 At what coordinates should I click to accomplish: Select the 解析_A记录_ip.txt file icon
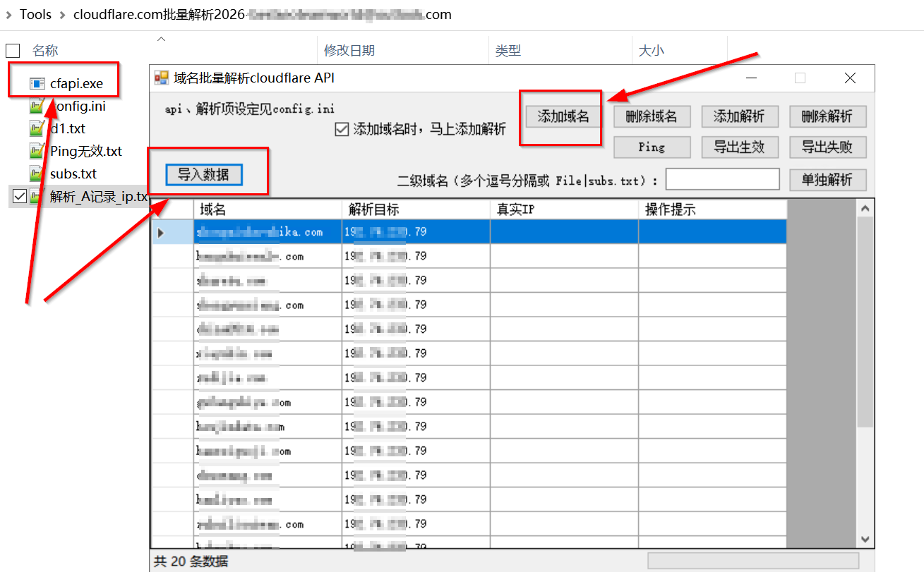[x=37, y=196]
